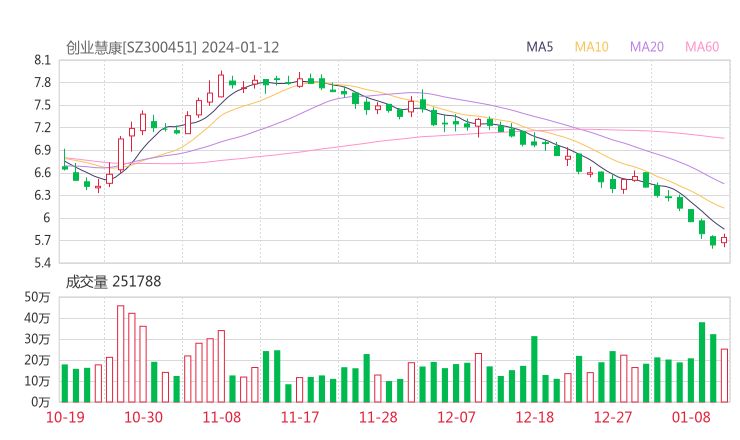The height and width of the screenshot is (440, 740).
Task: Click the 7.8 price axis label
Action: click(x=42, y=83)
